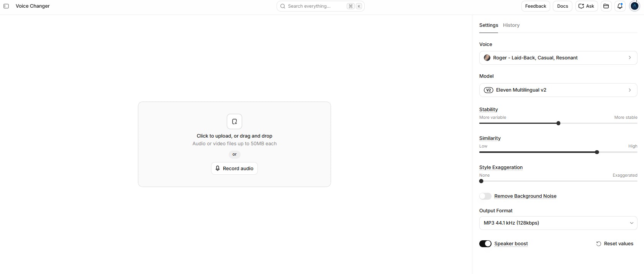Open the folder icon in top bar
This screenshot has width=644, height=274.
[x=606, y=6]
